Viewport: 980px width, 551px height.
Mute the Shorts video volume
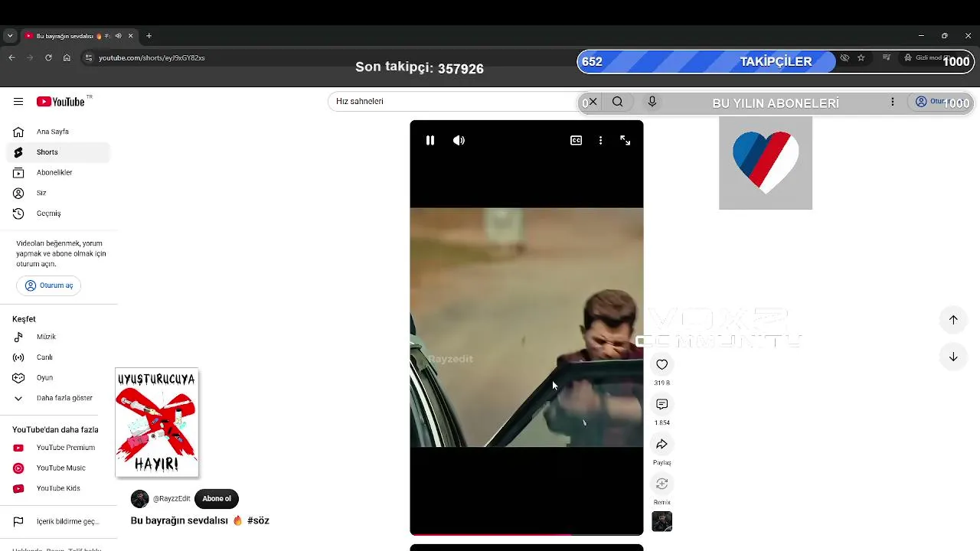click(x=459, y=141)
